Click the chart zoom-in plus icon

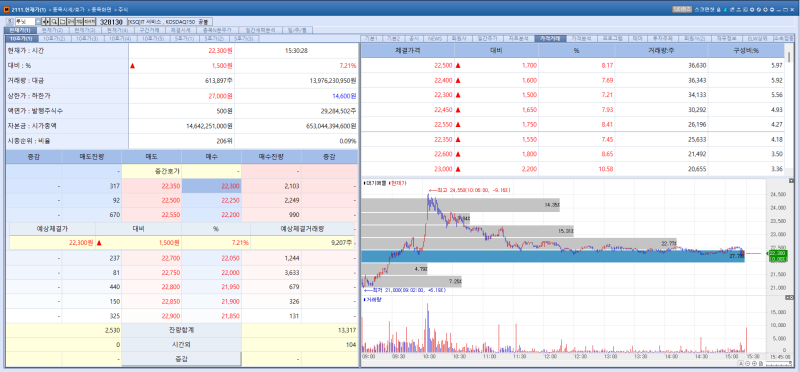754,363
